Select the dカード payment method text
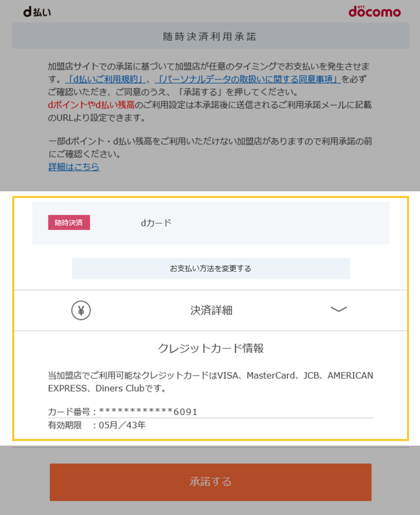This screenshot has width=420, height=515. point(156,223)
